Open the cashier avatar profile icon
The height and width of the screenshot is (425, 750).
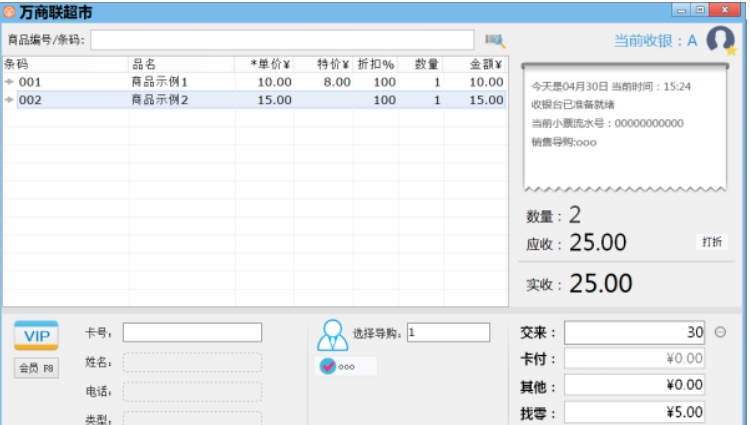721,40
